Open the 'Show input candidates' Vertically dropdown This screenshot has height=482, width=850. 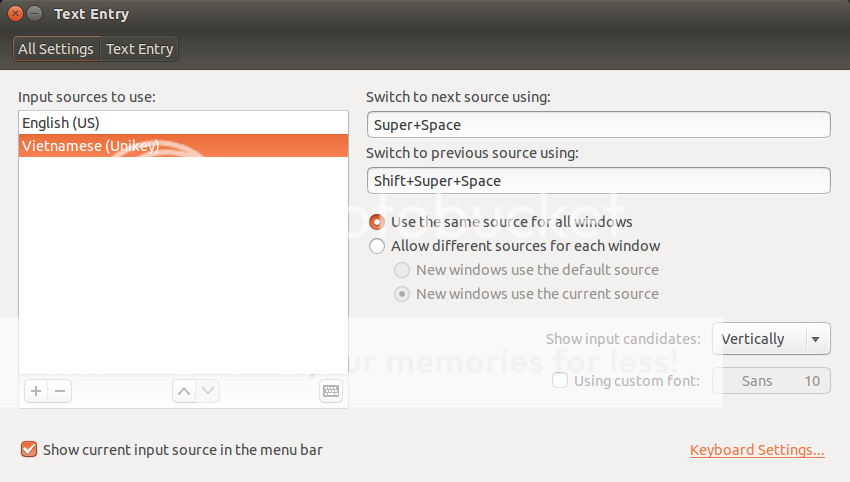(771, 339)
